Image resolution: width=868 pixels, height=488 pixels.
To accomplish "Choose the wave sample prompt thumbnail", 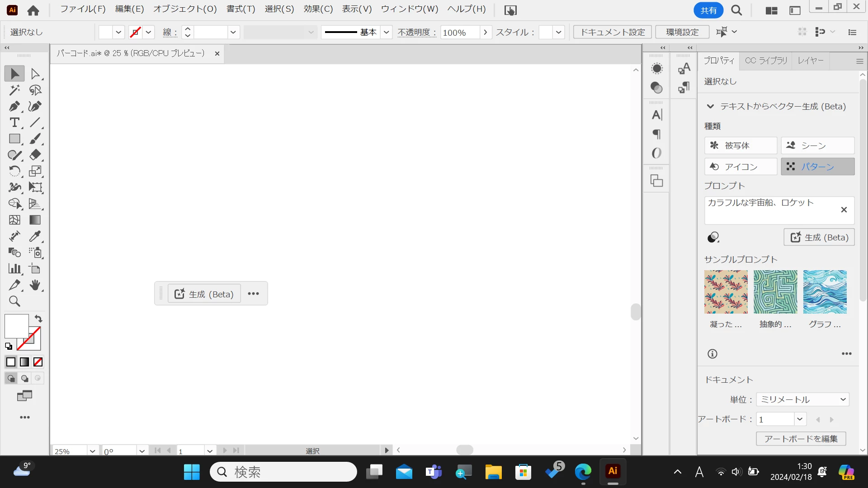I will (825, 292).
